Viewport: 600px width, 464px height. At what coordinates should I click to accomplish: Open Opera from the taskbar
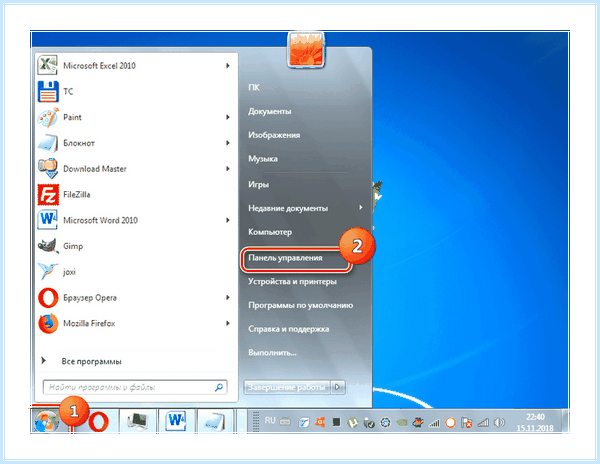coord(98,422)
